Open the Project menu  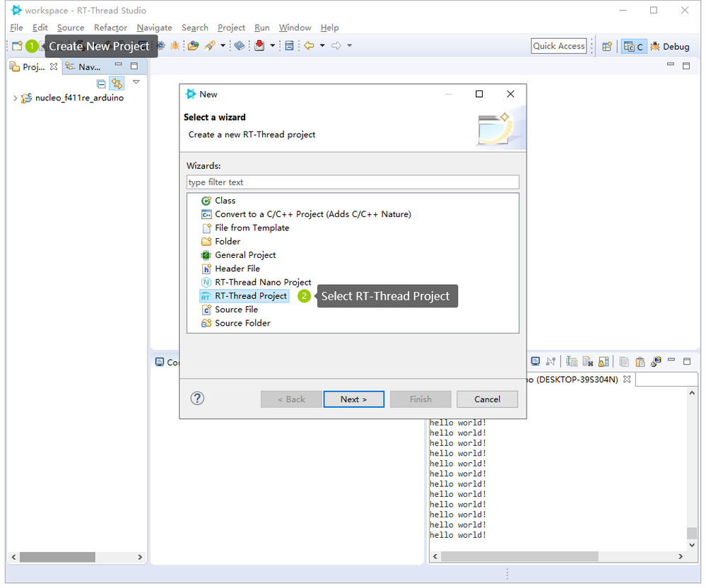231,28
